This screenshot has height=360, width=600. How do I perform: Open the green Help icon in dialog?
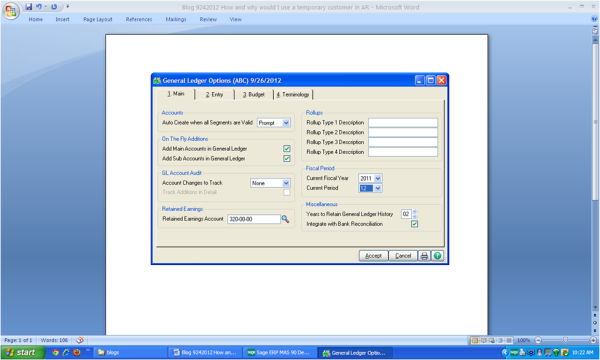click(437, 256)
